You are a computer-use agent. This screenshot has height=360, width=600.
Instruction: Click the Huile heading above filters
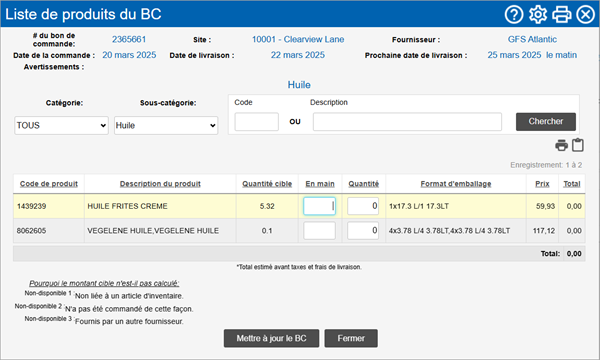(299, 85)
